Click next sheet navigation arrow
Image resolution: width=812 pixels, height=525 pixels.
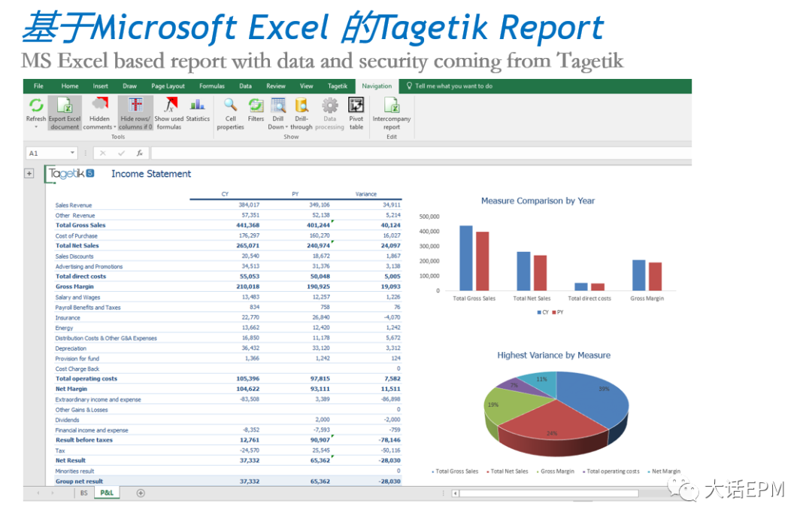click(x=53, y=493)
